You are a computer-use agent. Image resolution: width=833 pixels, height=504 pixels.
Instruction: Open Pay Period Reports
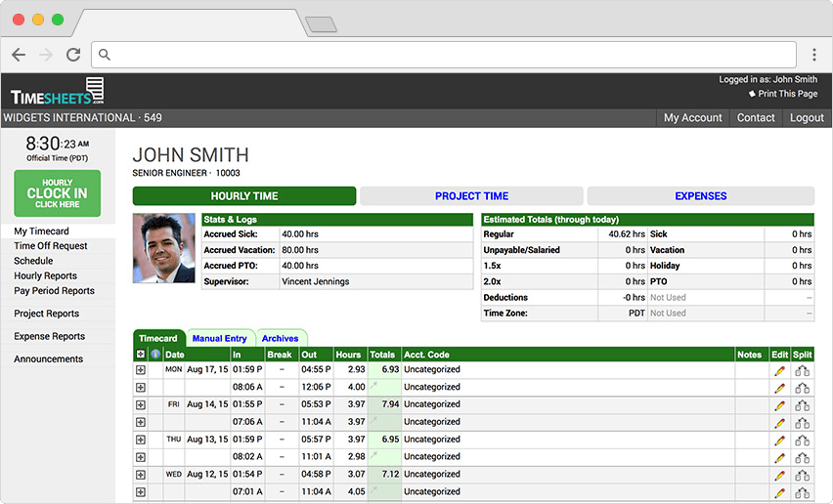click(54, 291)
